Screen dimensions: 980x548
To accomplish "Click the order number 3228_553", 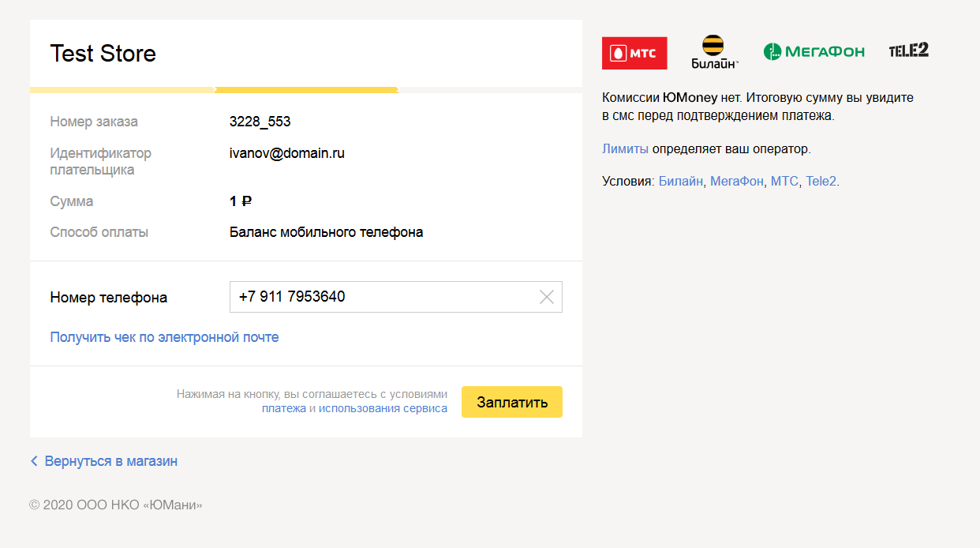I will [260, 122].
